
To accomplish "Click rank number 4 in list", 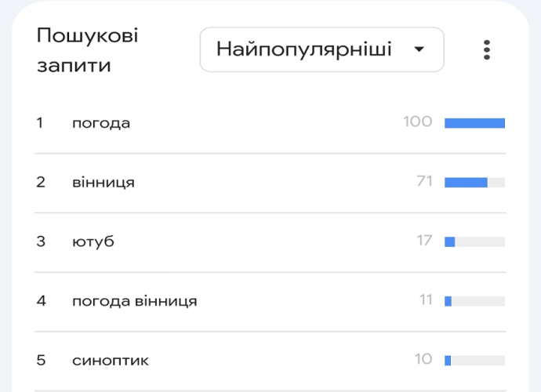I will pos(42,301).
